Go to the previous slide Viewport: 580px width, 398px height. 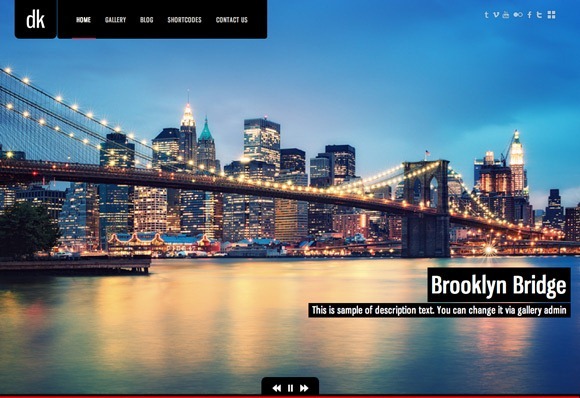tap(277, 388)
